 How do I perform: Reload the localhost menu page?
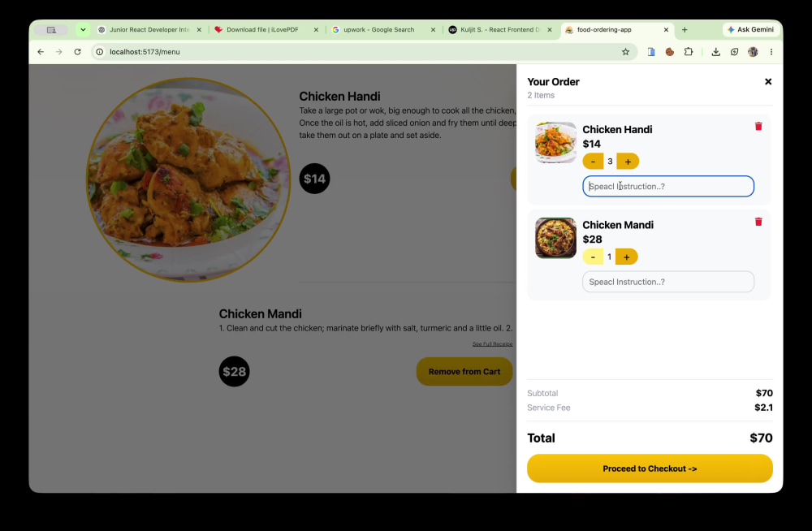[x=77, y=52]
